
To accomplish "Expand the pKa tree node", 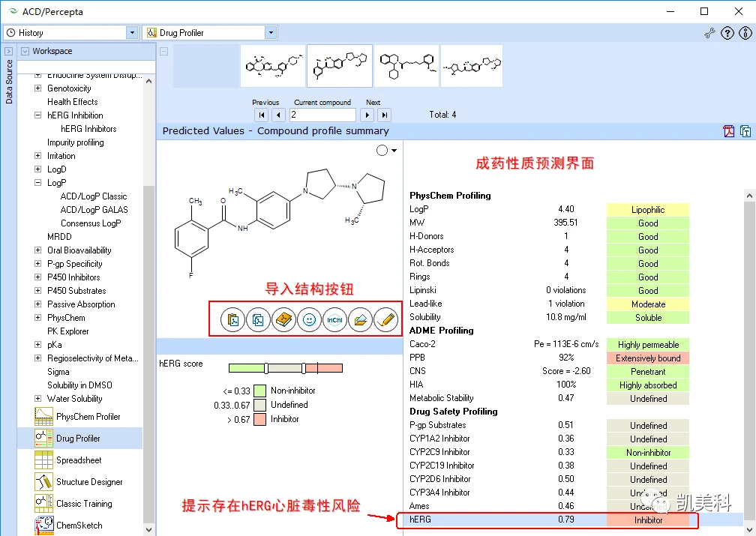I will [x=37, y=345].
